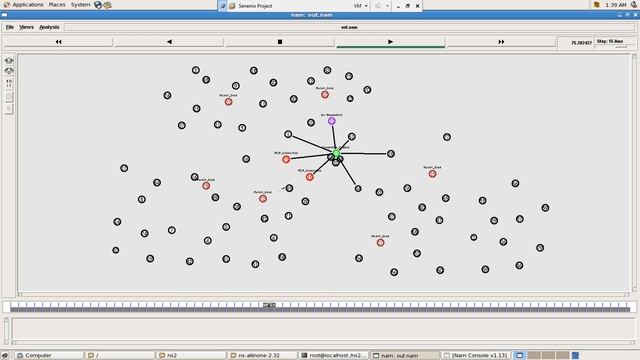Open the Places menu
Screen dimensions: 640x360
(57, 5)
